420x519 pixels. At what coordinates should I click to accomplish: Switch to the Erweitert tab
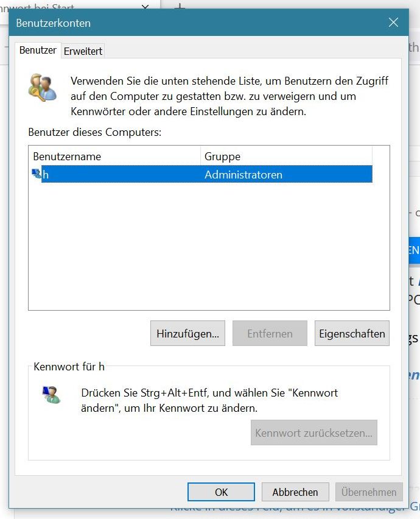tap(83, 51)
